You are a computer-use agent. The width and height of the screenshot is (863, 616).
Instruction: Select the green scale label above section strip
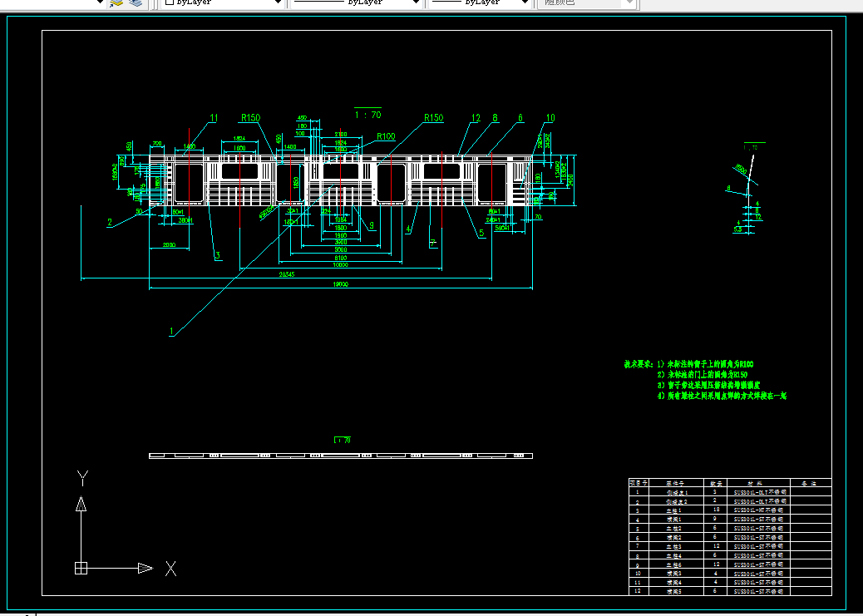point(343,440)
